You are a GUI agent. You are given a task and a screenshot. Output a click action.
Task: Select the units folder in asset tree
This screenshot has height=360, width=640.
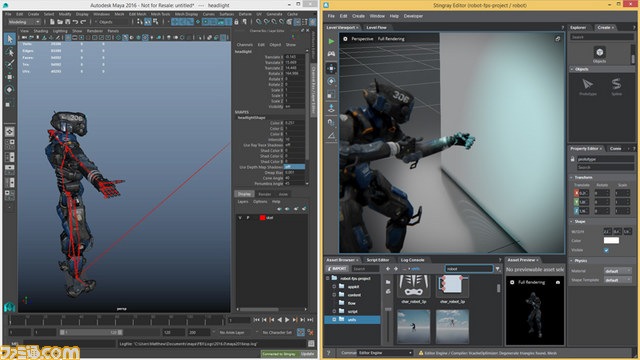tap(352, 320)
